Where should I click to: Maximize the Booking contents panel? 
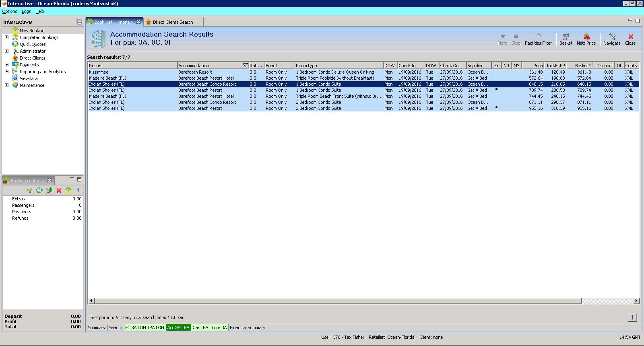(x=79, y=179)
